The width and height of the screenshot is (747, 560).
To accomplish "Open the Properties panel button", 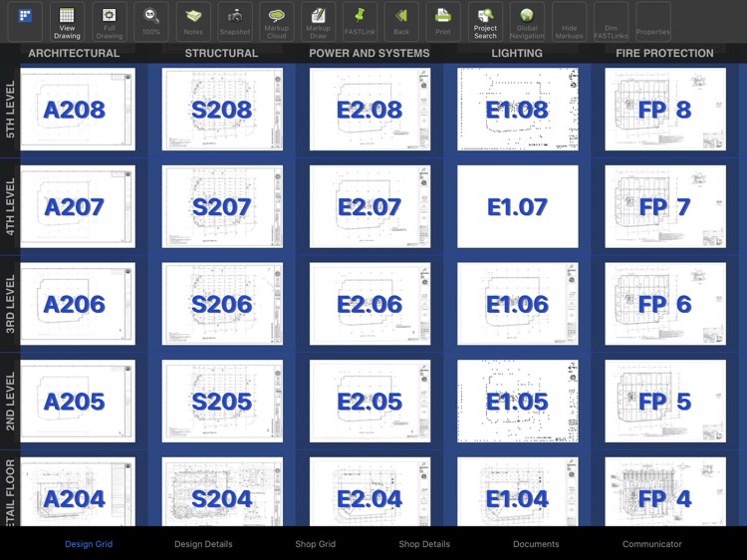I will point(652,21).
